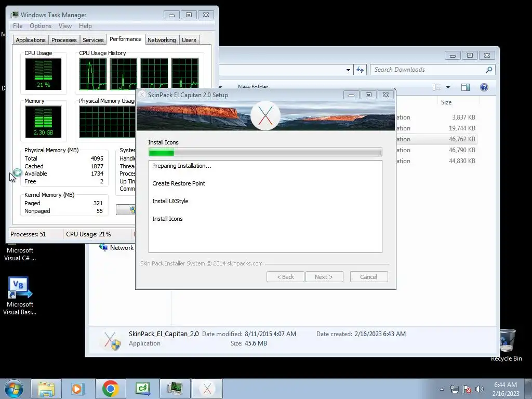Open the Task Manager File menu
Screen dimensions: 532x399
(18, 26)
